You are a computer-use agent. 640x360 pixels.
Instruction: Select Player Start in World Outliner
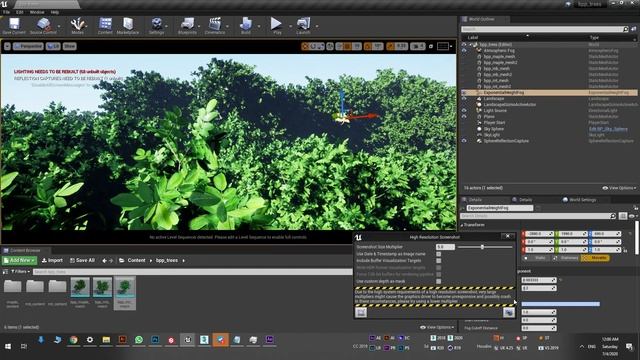click(494, 122)
